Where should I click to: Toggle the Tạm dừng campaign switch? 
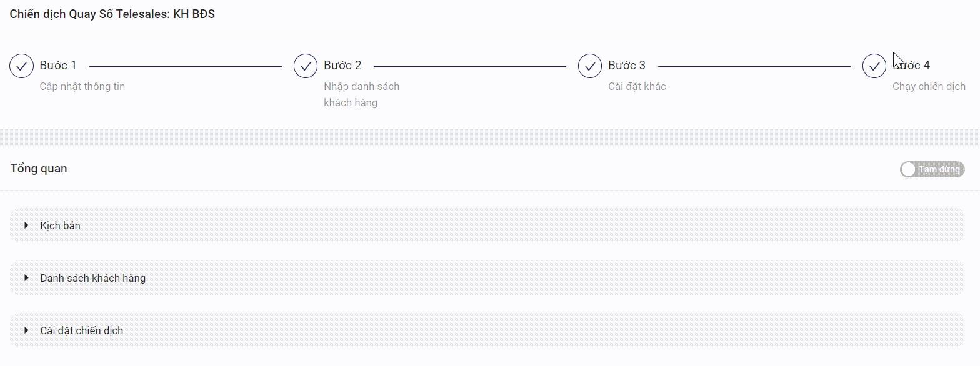point(932,169)
